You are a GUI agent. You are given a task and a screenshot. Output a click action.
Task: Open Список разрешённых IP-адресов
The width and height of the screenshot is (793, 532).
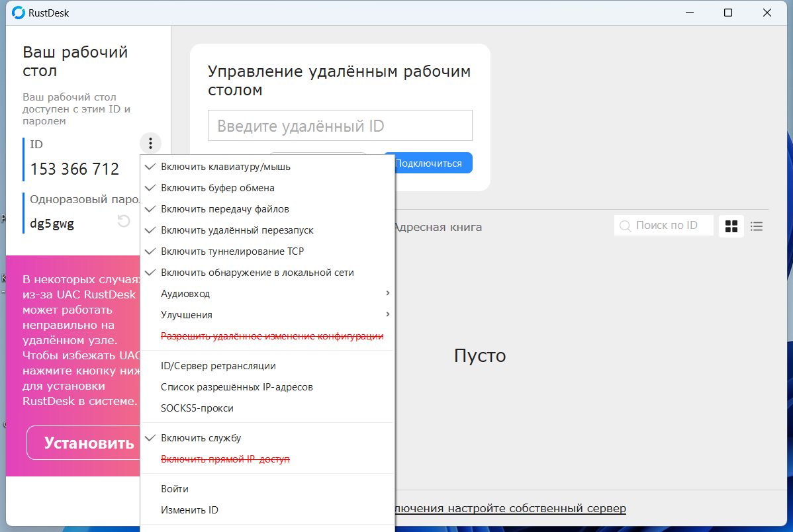click(267, 387)
